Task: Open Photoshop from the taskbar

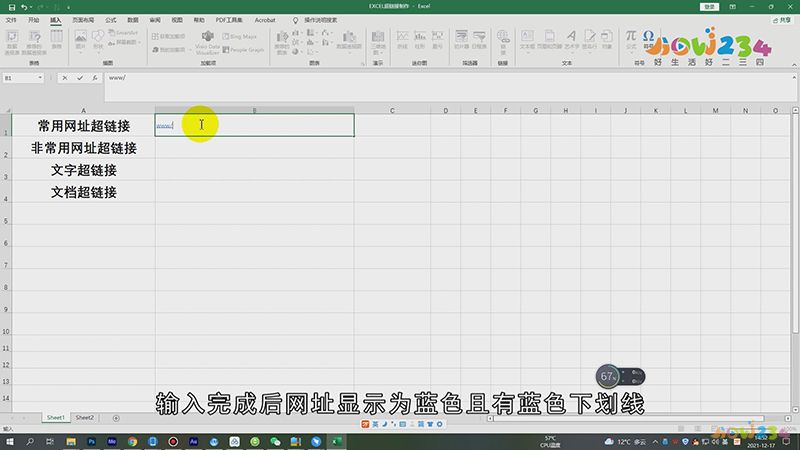Action: [91, 441]
